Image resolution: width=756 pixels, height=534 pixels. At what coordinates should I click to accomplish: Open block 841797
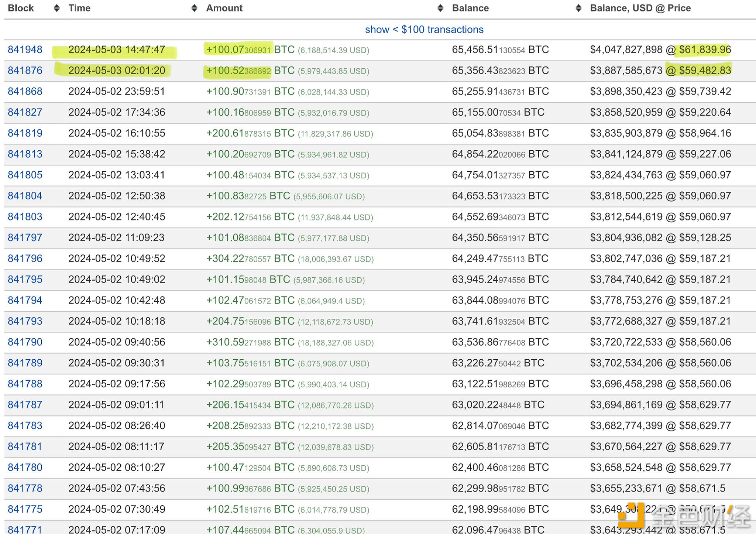tap(25, 237)
